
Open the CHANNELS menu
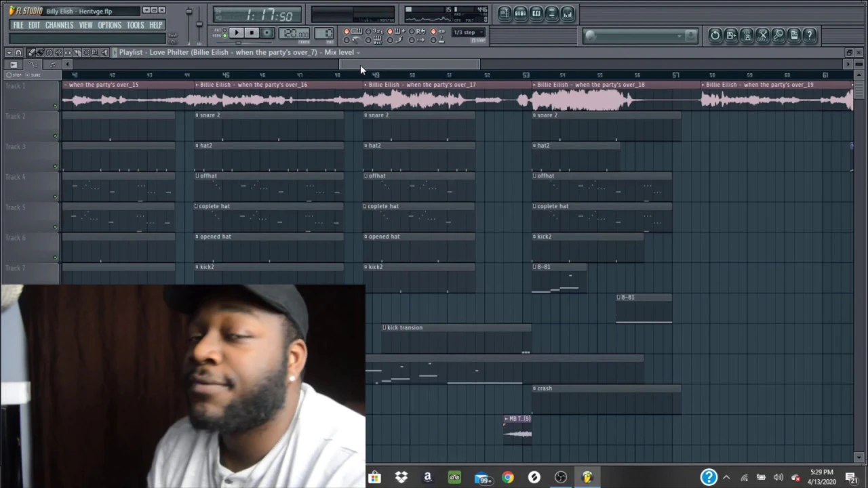(59, 25)
